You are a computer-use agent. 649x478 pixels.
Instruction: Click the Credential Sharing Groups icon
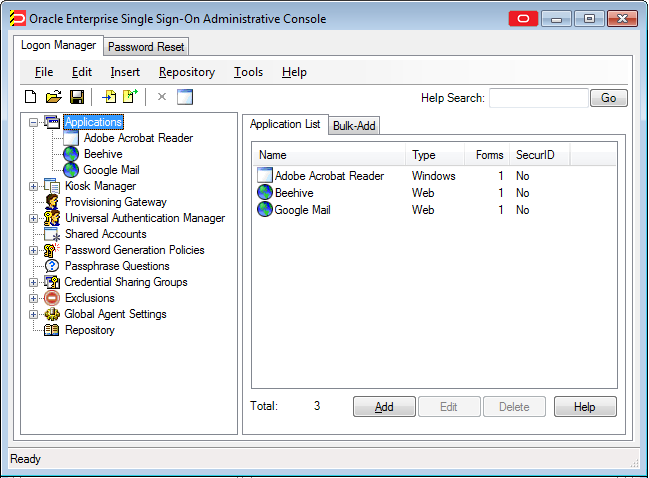point(52,282)
